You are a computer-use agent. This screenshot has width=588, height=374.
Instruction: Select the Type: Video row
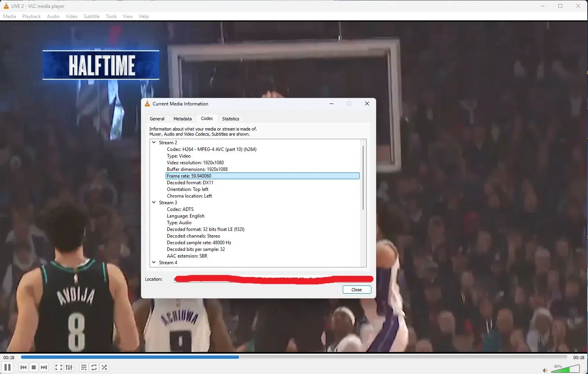click(262, 156)
